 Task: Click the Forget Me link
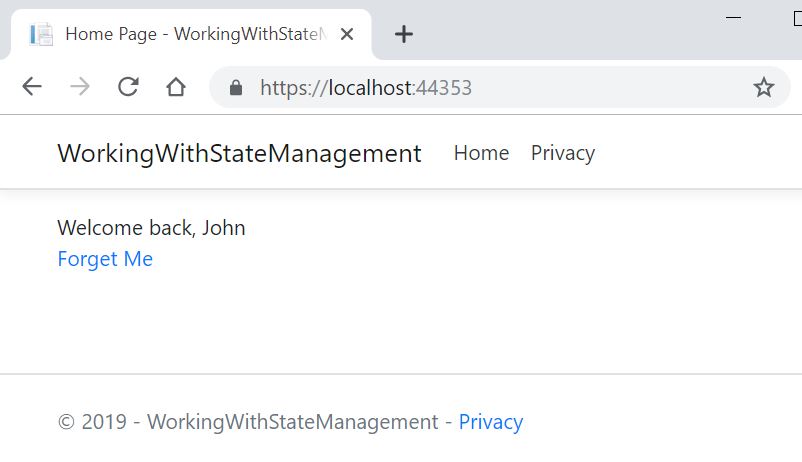click(x=105, y=259)
